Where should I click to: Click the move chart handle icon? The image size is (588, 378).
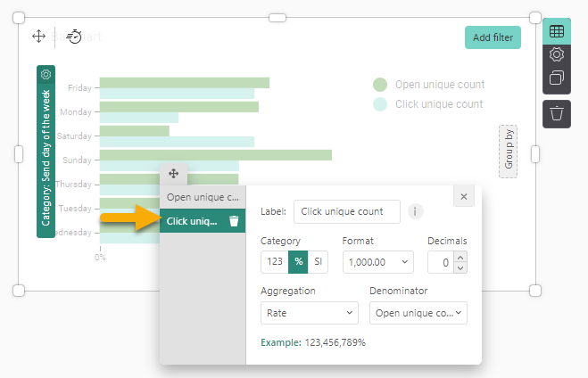39,36
